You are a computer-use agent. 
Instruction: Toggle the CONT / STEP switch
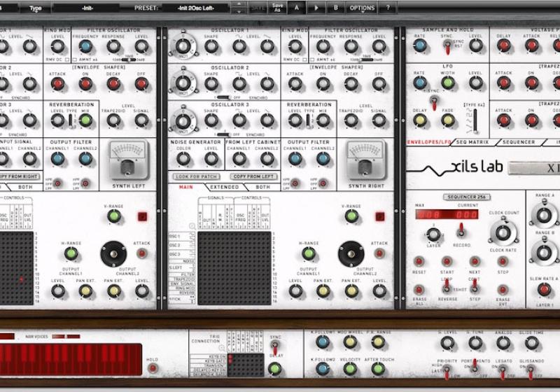475,286
